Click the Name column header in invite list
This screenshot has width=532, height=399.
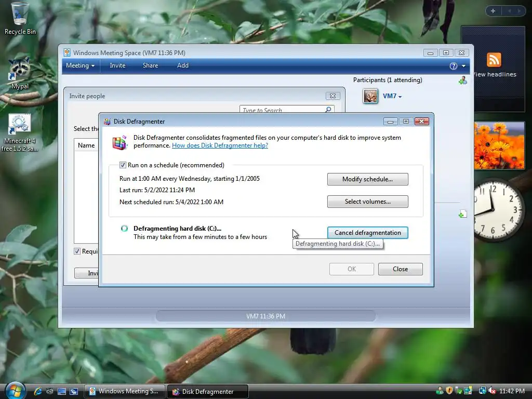86,145
